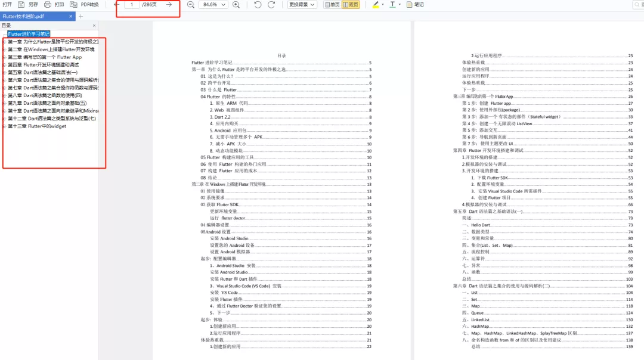Viewport: 644px width, 360px height.
Task: Zoom out with the magnifier minus icon
Action: click(x=190, y=5)
